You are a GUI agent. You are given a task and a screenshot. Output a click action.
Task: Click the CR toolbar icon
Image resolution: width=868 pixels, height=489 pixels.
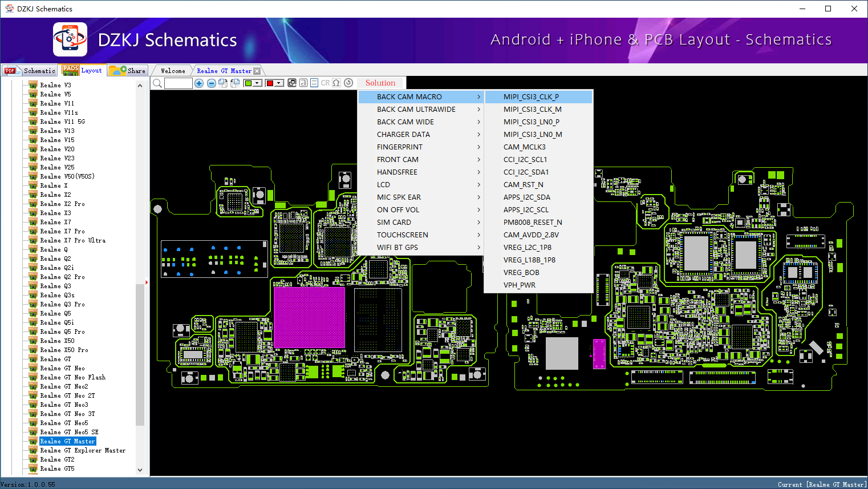pos(325,83)
